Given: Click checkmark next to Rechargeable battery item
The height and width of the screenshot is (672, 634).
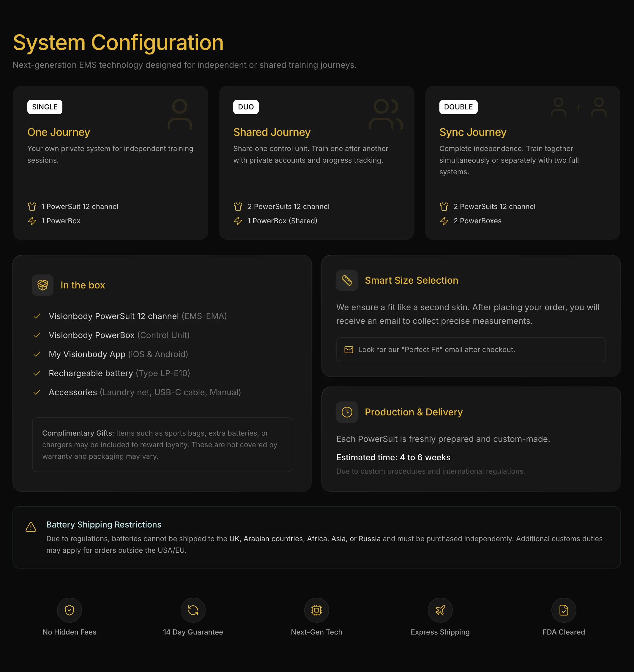Looking at the screenshot, I should coord(37,373).
